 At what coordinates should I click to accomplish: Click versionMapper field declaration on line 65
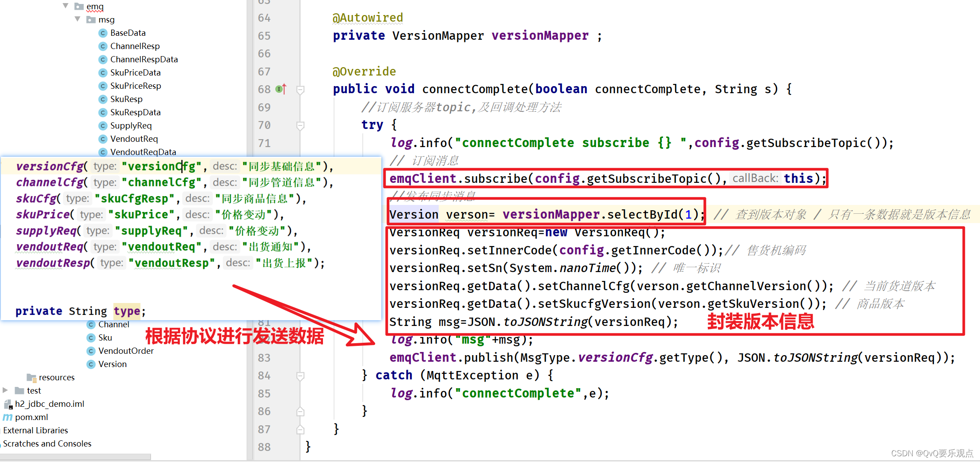pos(540,36)
